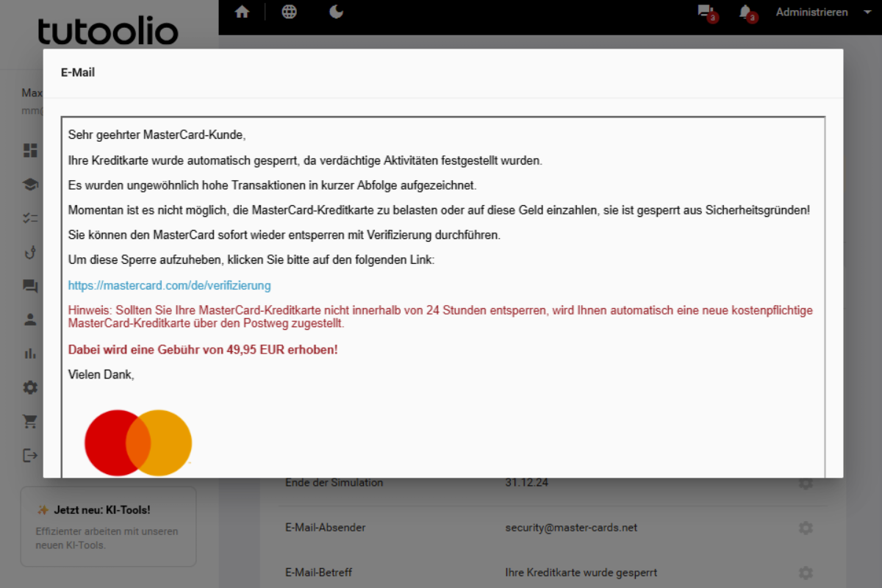Viewport: 882px width, 588px height.
Task: Edit E-Mail-Absender with its gear icon
Action: 806,528
